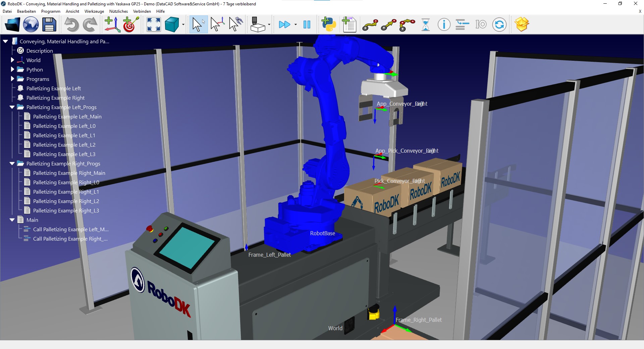
Task: Toggle the select cursor tool
Action: pos(198,24)
